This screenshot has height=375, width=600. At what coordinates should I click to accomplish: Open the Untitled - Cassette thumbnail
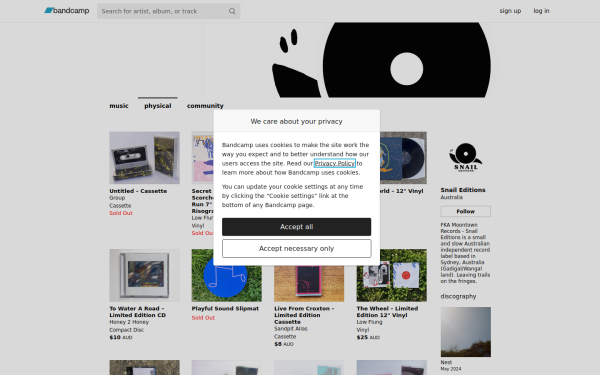(144, 158)
